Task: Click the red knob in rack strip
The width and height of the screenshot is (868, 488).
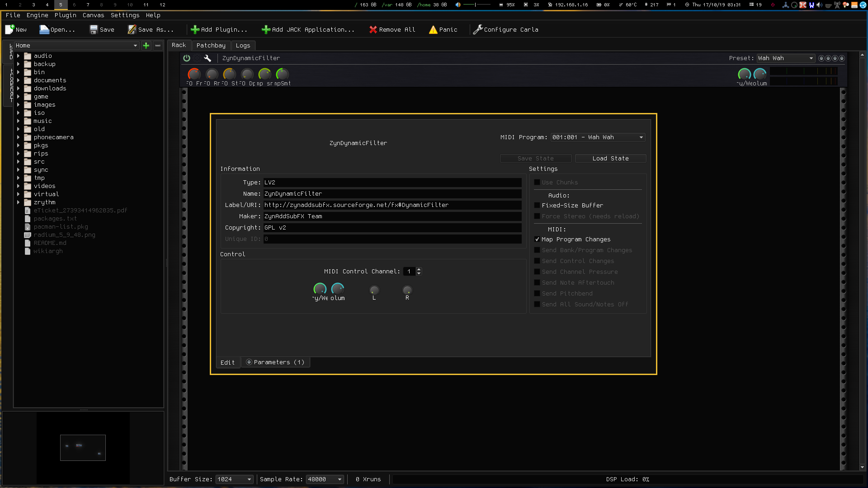Action: click(x=194, y=74)
